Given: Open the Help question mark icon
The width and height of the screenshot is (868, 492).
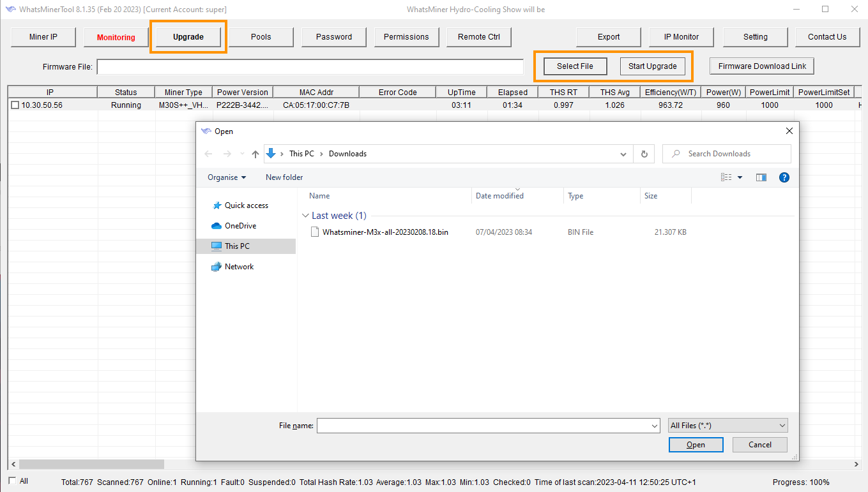Looking at the screenshot, I should [x=784, y=177].
